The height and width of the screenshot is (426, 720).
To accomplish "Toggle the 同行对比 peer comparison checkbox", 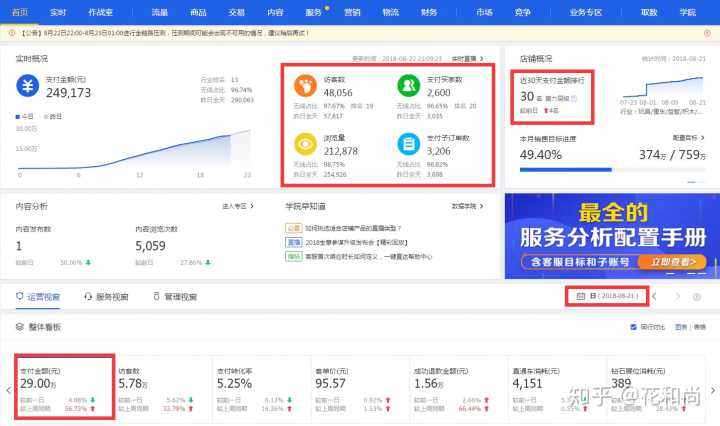I will coord(632,327).
